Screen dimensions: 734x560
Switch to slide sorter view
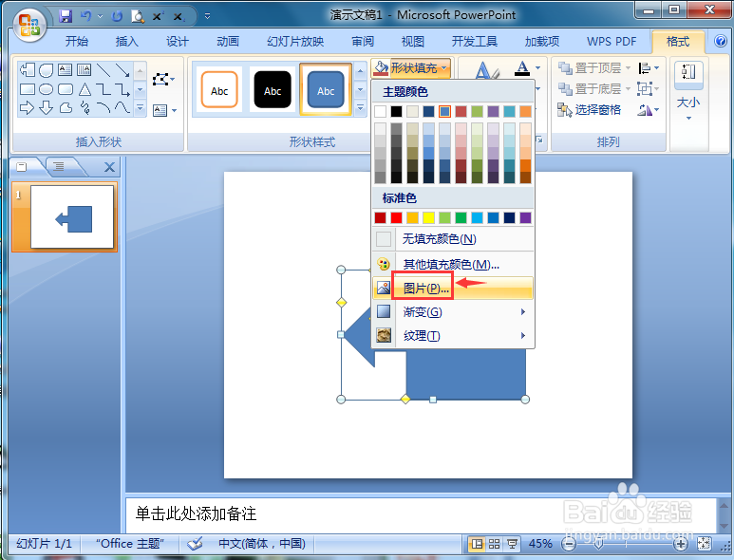click(495, 544)
